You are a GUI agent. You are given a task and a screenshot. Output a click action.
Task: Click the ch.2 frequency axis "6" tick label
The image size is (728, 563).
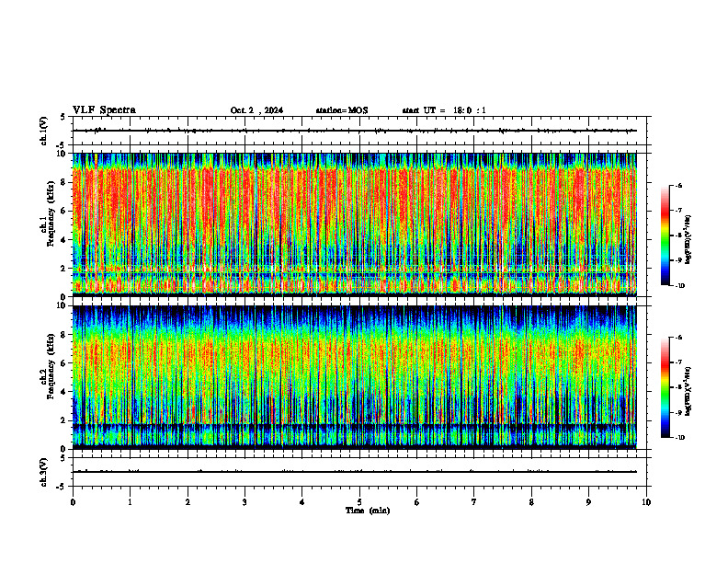63,363
